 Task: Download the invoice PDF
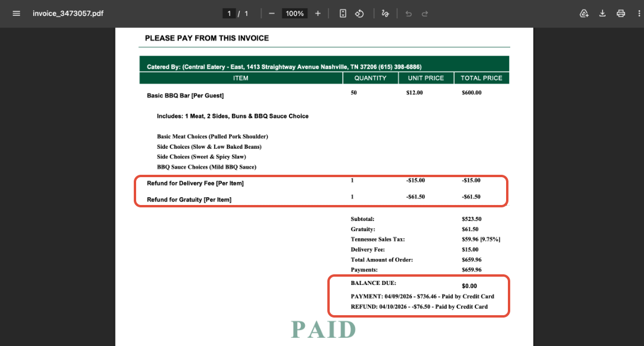tap(602, 14)
